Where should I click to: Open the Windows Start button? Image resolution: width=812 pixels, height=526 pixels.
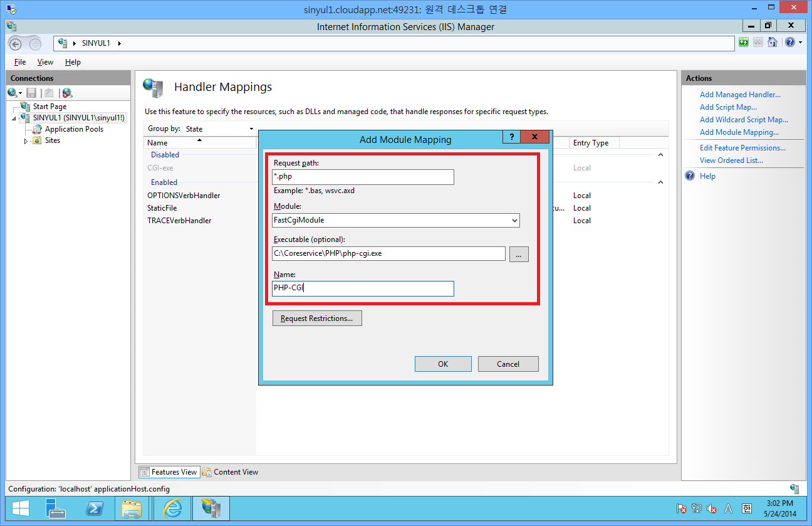21,508
